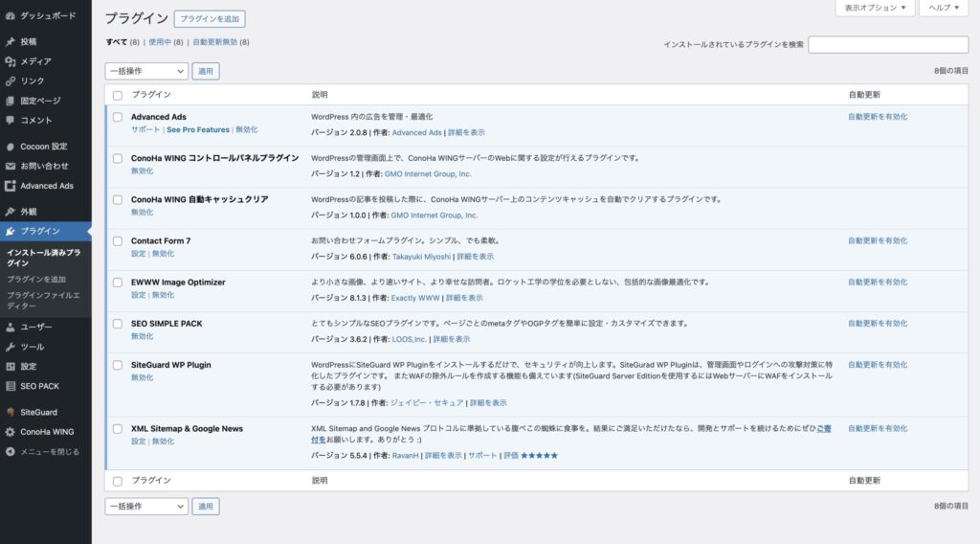
Task: Check the Advanced Ads plugin checkbox
Action: tap(118, 117)
